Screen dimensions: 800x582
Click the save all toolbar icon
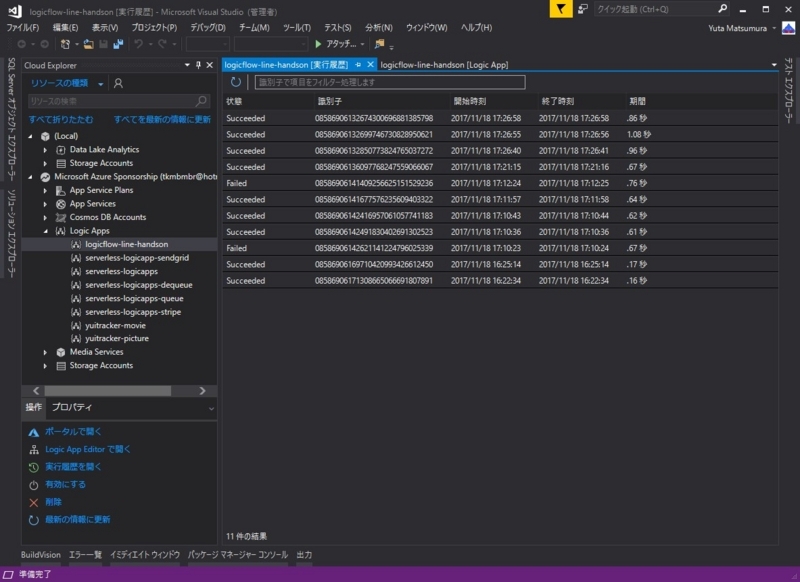(x=118, y=44)
